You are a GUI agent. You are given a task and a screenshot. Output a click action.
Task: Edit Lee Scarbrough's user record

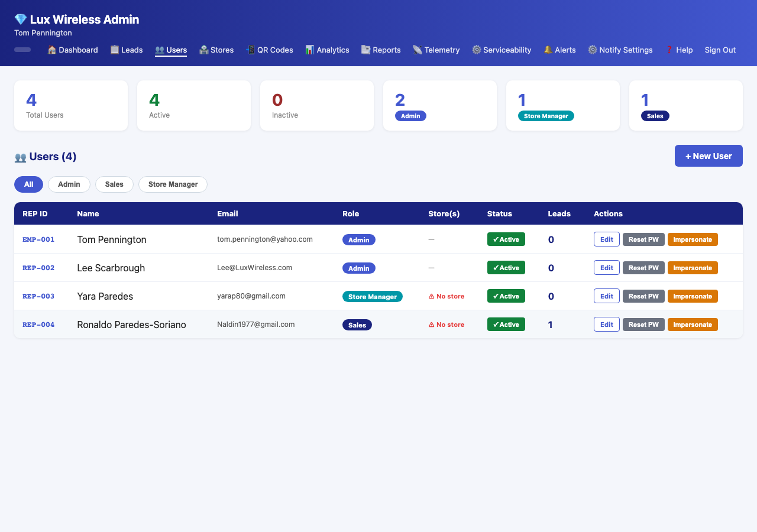[x=607, y=268]
